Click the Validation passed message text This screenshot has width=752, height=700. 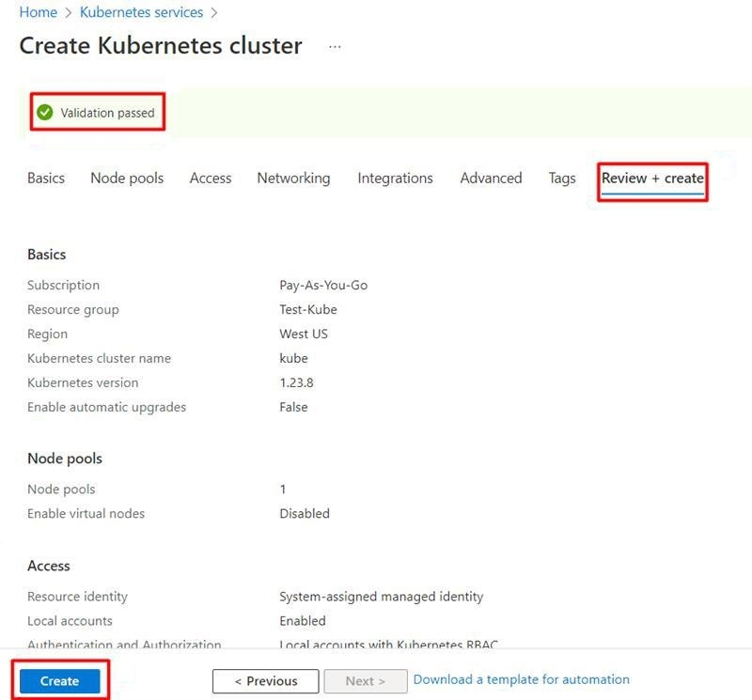107,113
